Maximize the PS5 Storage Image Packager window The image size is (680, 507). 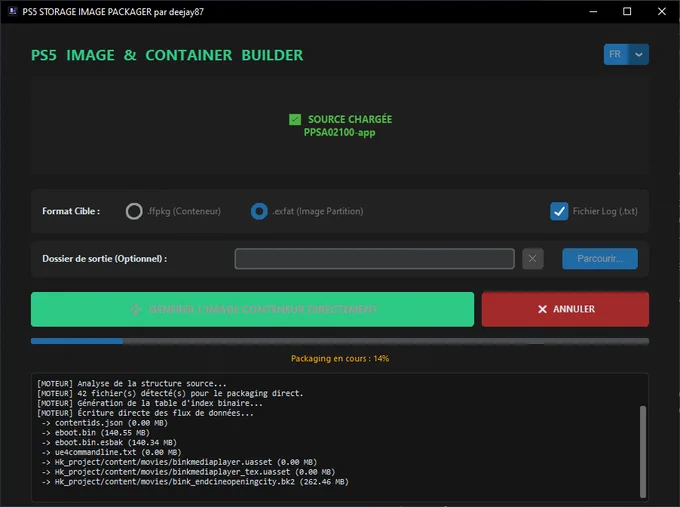click(627, 11)
